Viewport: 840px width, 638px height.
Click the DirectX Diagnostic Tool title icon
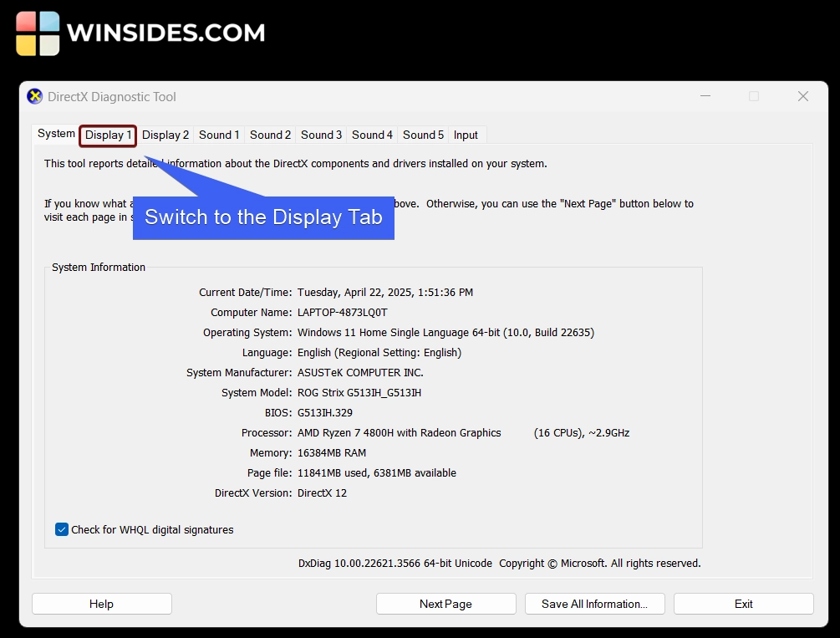click(35, 96)
